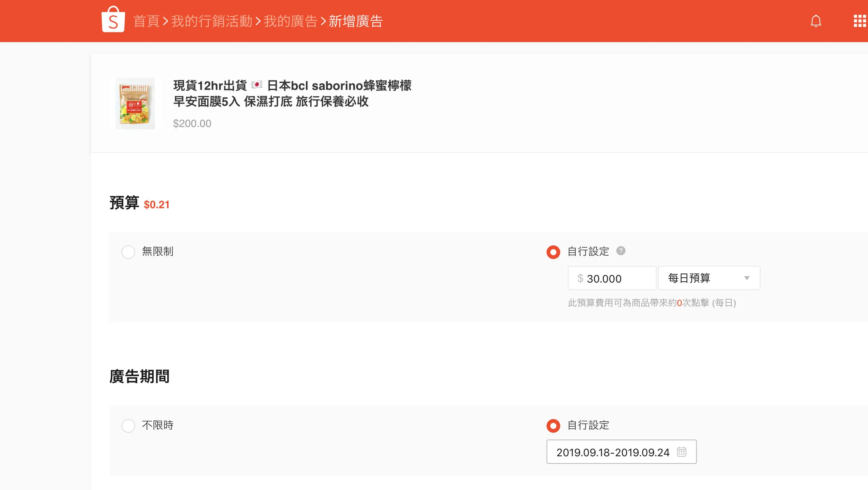Screen dimensions: 868x490
Task: Select the ad period 自行設定 radio button
Action: [553, 426]
